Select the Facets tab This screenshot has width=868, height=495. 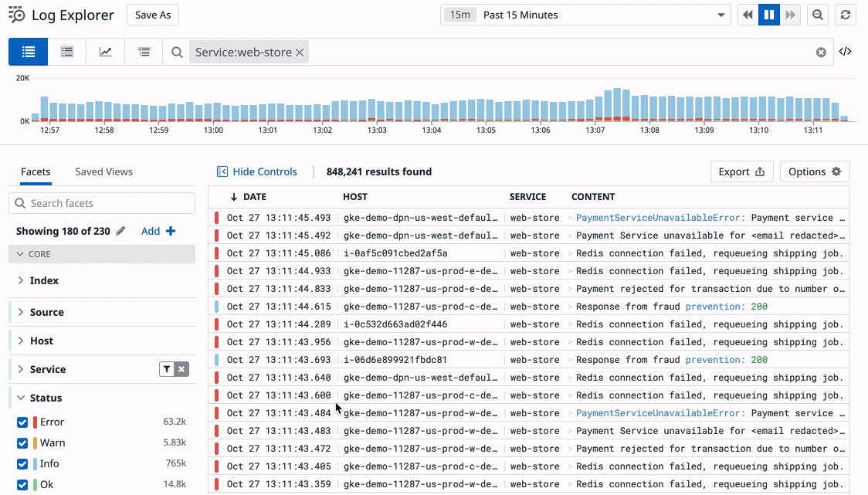(x=36, y=171)
